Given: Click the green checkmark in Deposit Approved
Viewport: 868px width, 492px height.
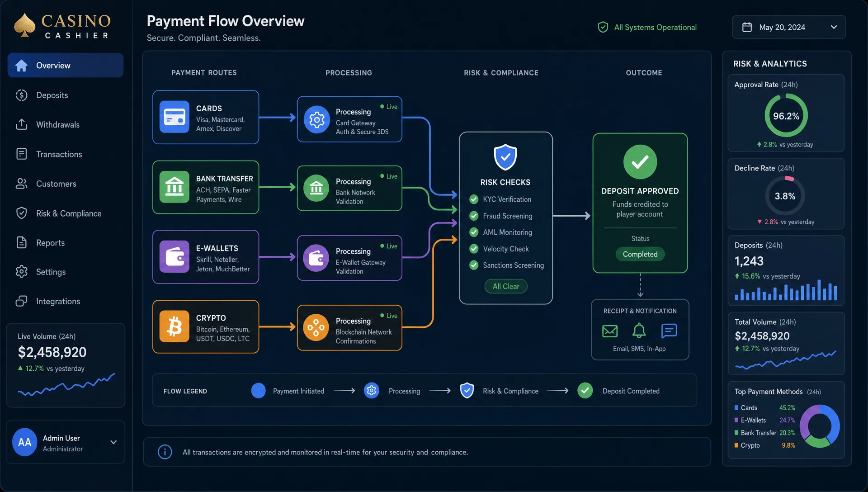Looking at the screenshot, I should pos(640,162).
